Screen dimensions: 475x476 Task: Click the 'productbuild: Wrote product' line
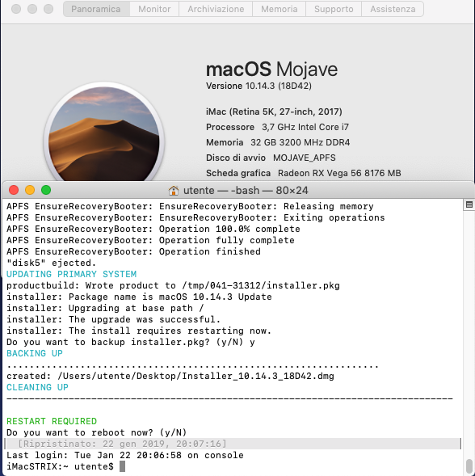173,285
